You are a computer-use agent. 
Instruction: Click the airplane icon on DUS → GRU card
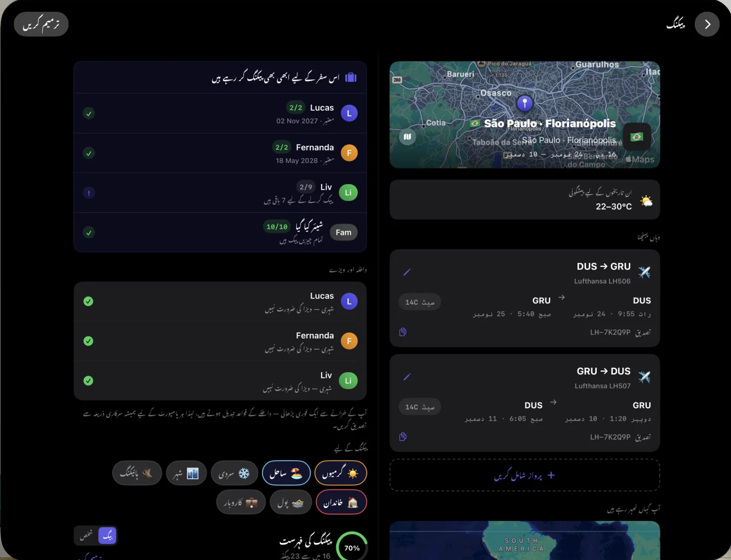tap(644, 272)
